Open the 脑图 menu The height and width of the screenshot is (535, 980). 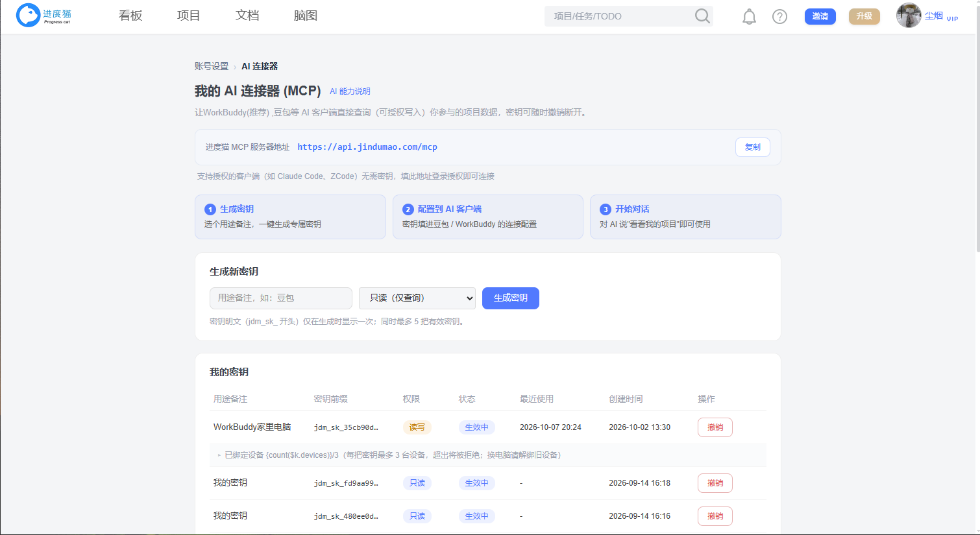click(x=306, y=16)
